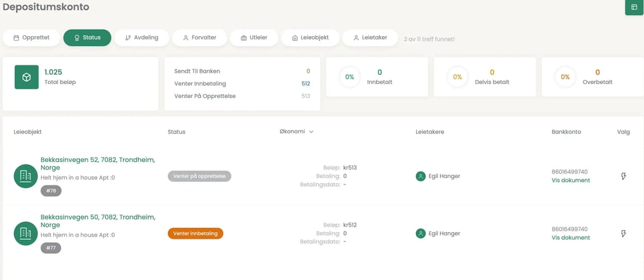The width and height of the screenshot is (644, 280).
Task: Open the Forvalter filter tab
Action: [x=199, y=38]
